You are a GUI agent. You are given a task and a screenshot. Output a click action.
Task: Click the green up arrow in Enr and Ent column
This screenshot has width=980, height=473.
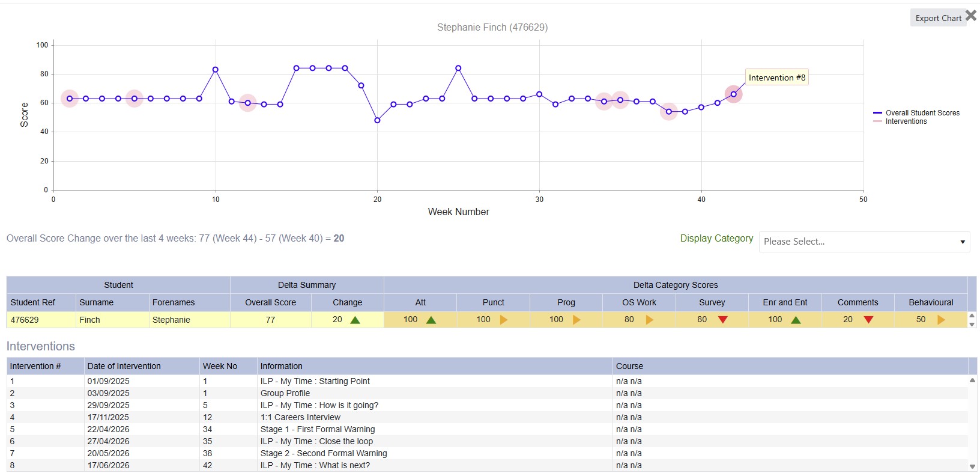[796, 320]
